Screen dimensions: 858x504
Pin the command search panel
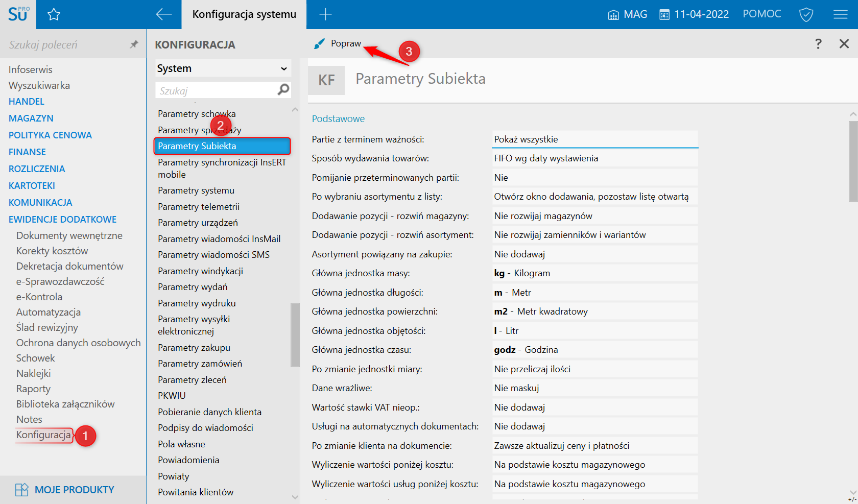tap(134, 44)
